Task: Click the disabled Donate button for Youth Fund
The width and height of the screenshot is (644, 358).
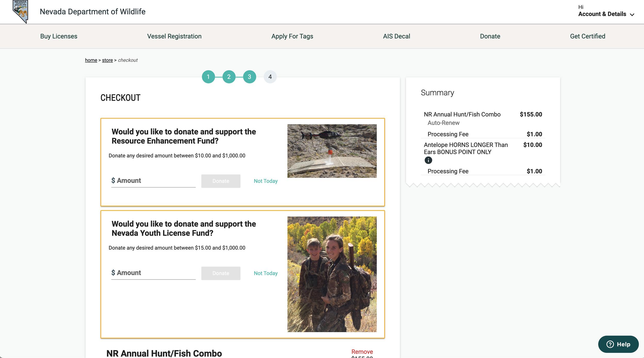Action: coord(221,273)
